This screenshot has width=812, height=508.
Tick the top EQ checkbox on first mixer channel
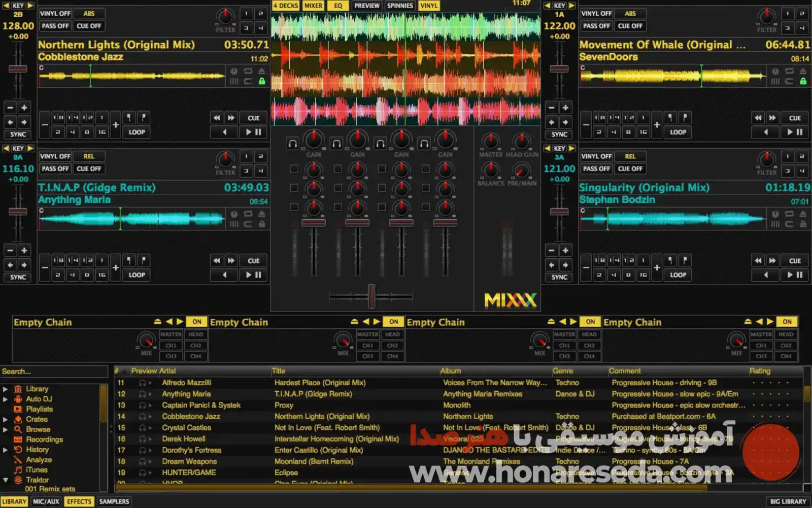coord(294,169)
